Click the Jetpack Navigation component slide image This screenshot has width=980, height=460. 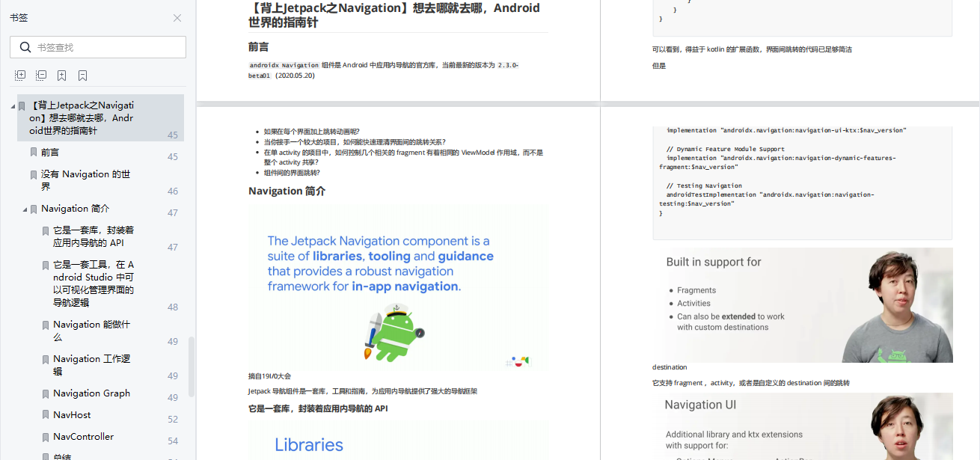click(398, 287)
